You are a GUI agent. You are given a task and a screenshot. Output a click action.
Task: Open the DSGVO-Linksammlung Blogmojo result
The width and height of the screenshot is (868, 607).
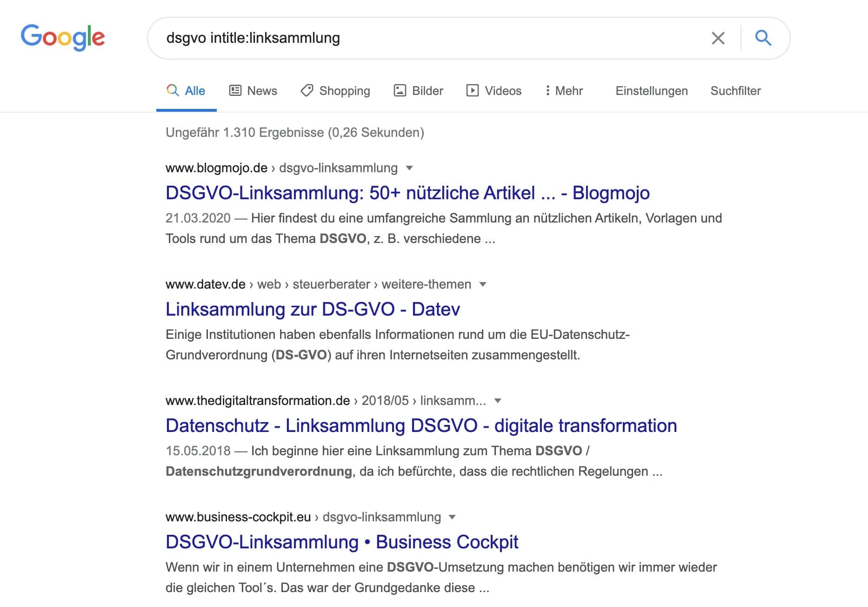coord(407,192)
